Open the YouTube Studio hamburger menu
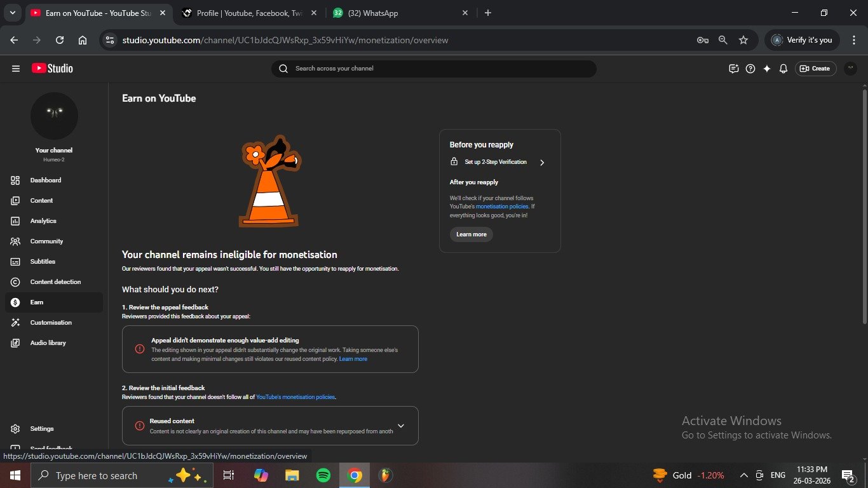This screenshot has width=868, height=488. pos(16,69)
